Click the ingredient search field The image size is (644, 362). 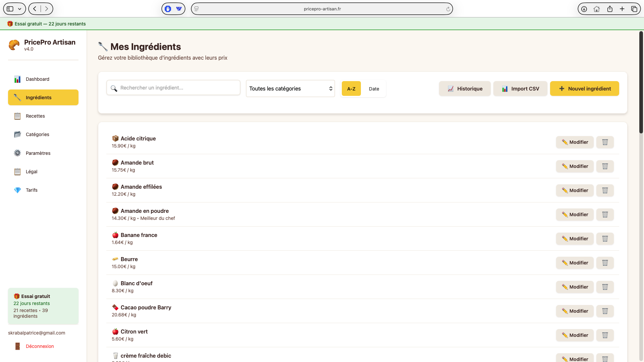click(x=173, y=88)
